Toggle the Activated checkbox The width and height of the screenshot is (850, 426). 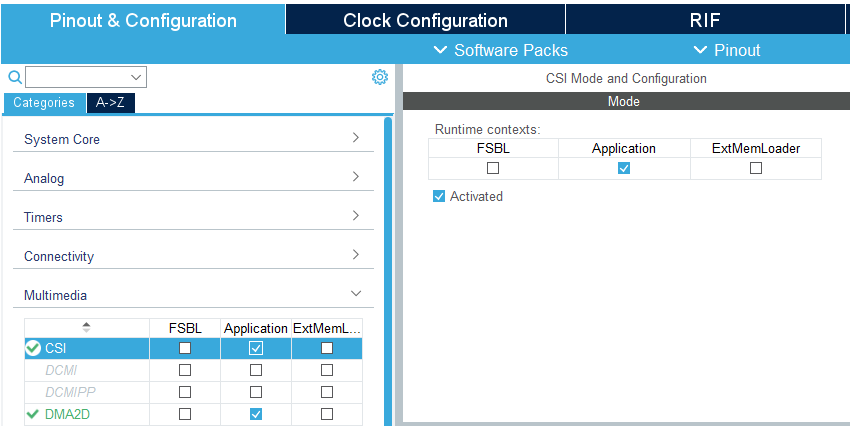point(439,197)
